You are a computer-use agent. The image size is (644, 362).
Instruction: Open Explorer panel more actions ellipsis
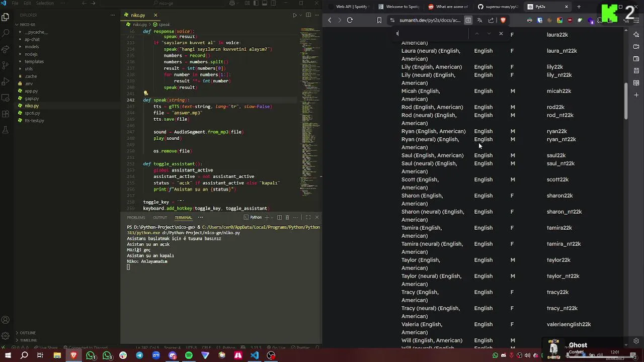[113, 15]
